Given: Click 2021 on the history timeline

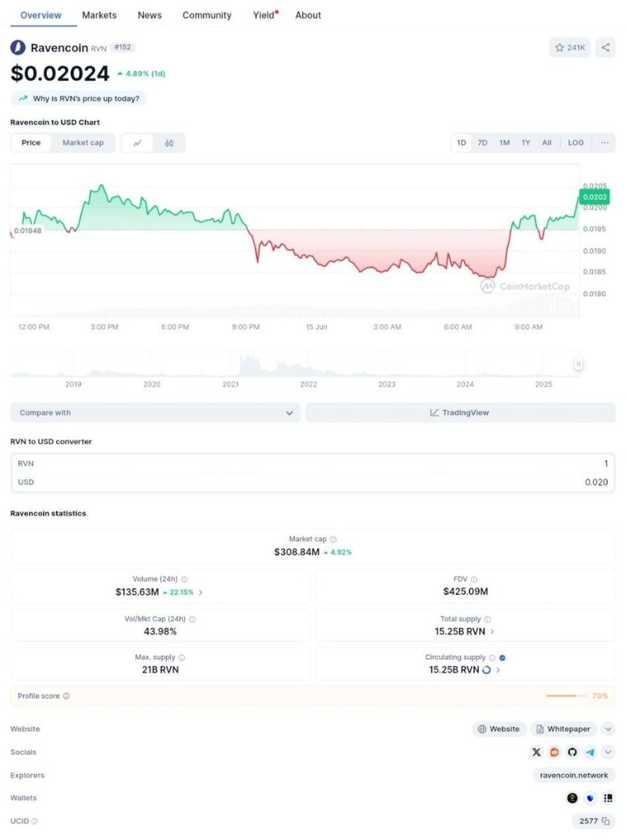Looking at the screenshot, I should 230,384.
